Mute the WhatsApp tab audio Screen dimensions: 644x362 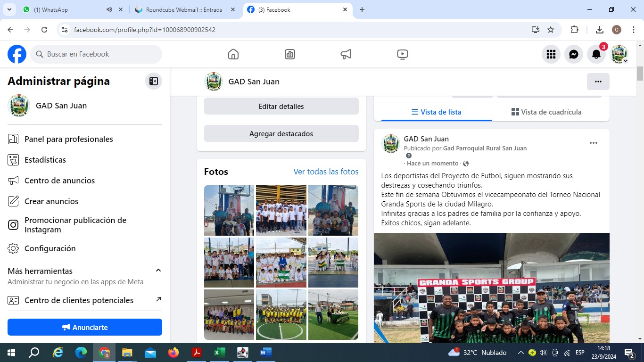(109, 9)
